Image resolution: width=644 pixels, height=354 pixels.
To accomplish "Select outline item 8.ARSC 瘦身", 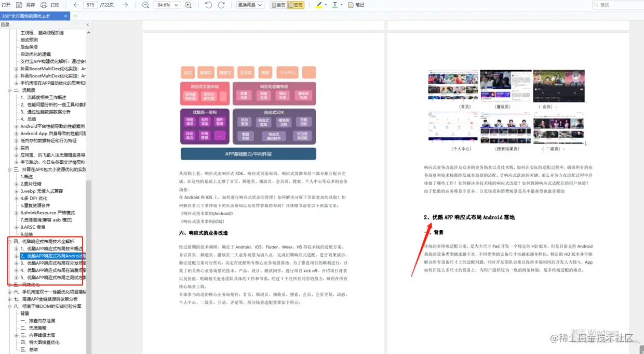I will (x=33, y=227).
